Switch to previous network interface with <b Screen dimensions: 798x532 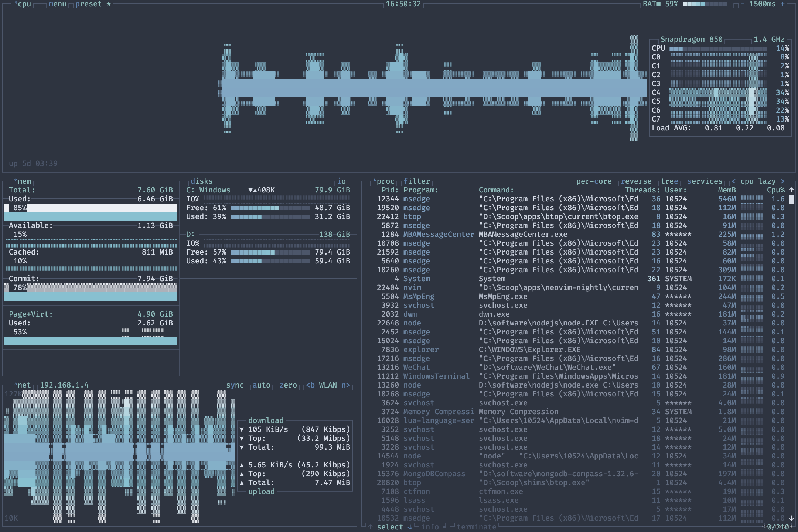click(x=310, y=385)
